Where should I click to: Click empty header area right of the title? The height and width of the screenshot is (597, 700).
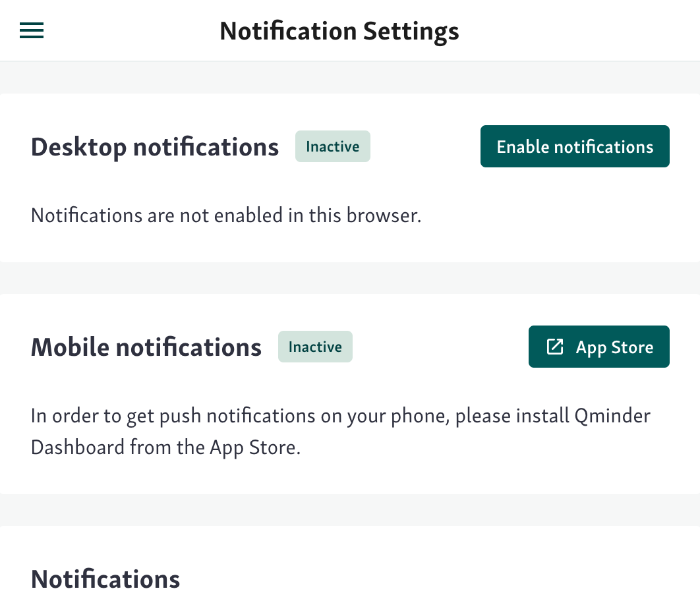pos(580,31)
